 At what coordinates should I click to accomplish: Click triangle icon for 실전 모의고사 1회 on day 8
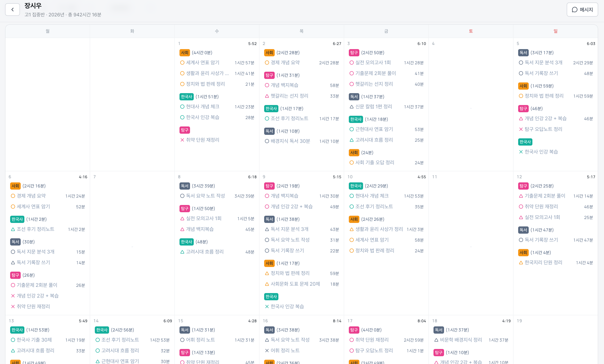point(182,218)
